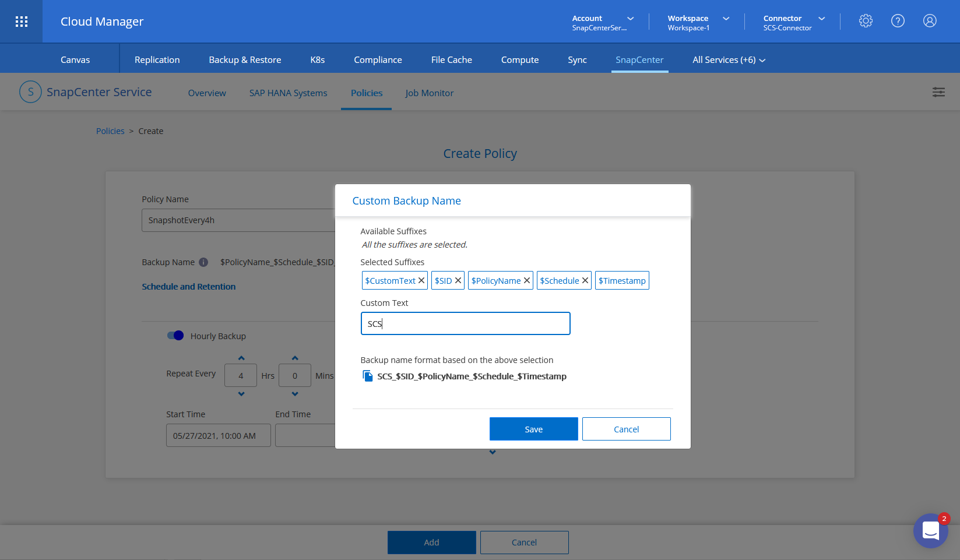Image resolution: width=960 pixels, height=560 pixels.
Task: Remove the $CustomText suffix
Action: click(x=421, y=280)
